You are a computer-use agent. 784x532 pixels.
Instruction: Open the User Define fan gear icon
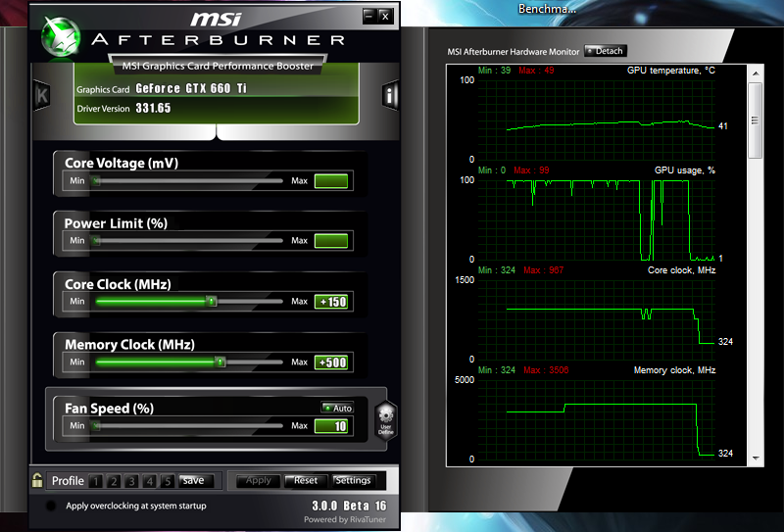(x=385, y=420)
